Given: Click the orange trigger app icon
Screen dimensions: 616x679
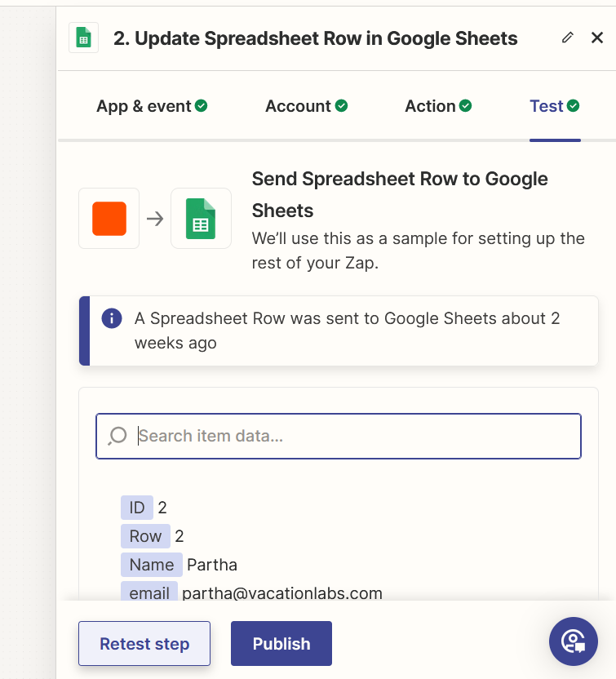Looking at the screenshot, I should (109, 219).
